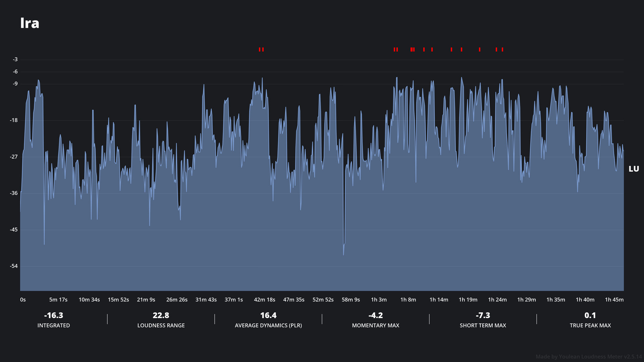Select the "5m 17s" time label
This screenshot has width=644, height=362.
point(58,300)
